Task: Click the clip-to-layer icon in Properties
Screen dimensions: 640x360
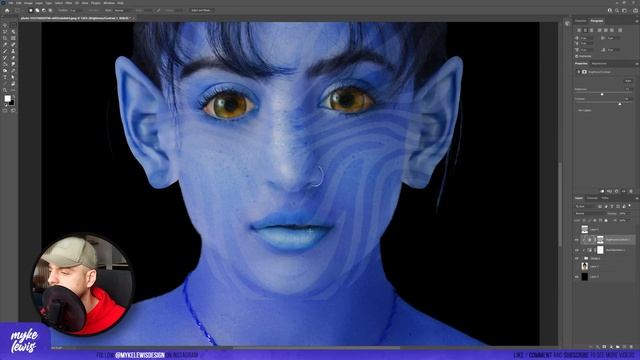Action: pyautogui.click(x=602, y=191)
